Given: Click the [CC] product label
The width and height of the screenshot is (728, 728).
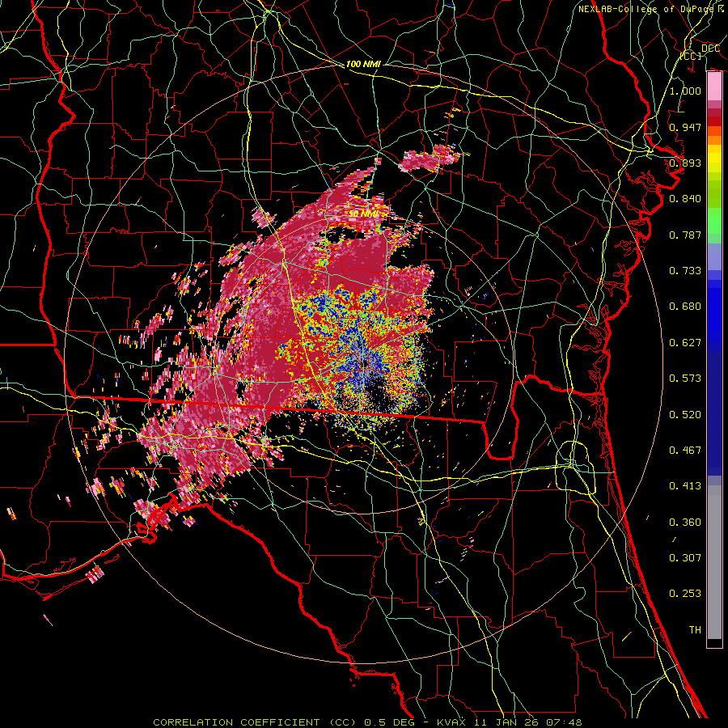Looking at the screenshot, I should [x=691, y=56].
